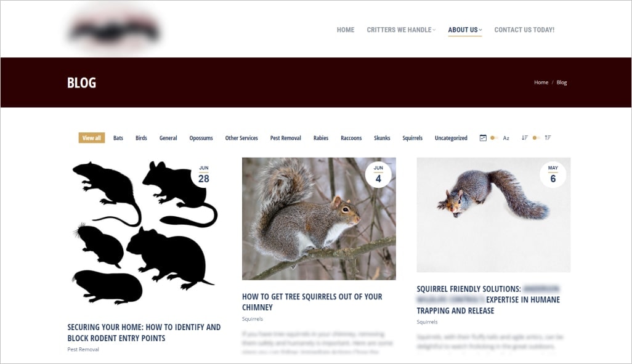Expand the About Us dropdown menu

[464, 30]
